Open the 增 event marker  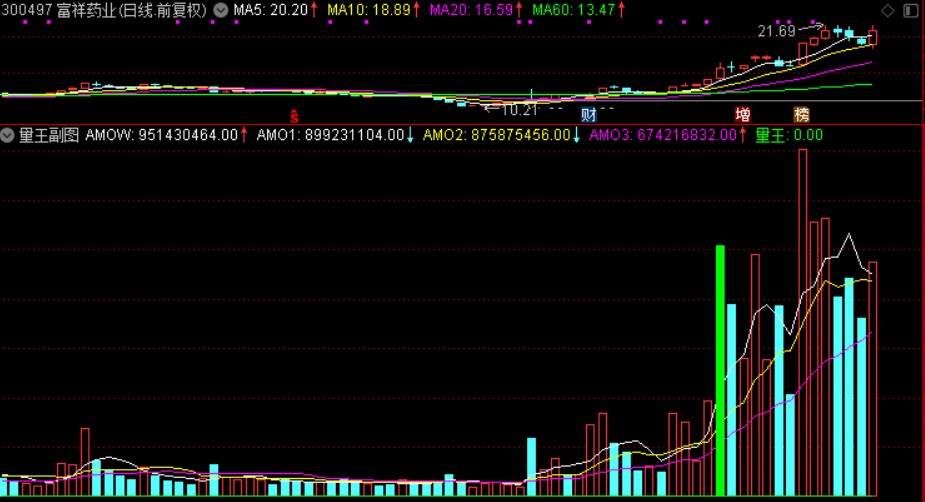(743, 114)
